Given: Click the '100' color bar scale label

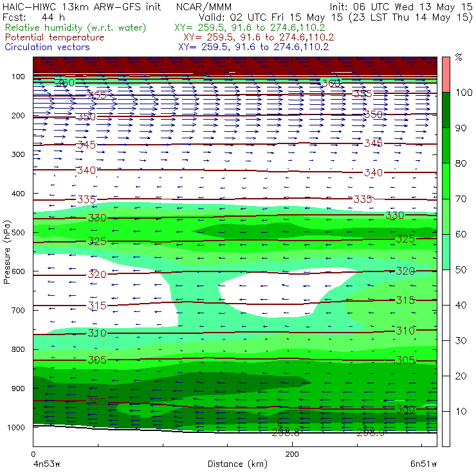Looking at the screenshot, I should 464,92.
